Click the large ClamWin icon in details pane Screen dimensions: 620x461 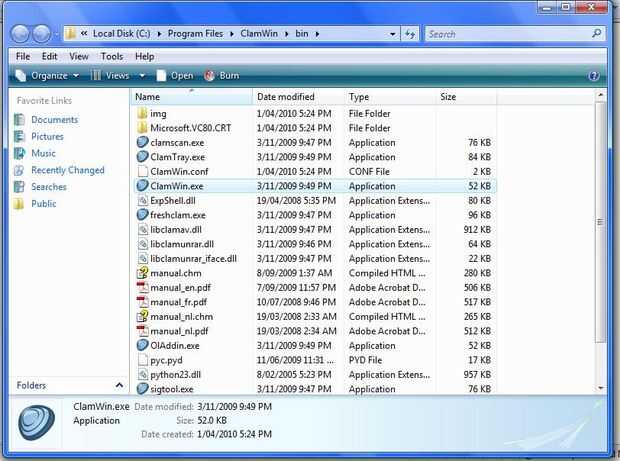(x=36, y=423)
